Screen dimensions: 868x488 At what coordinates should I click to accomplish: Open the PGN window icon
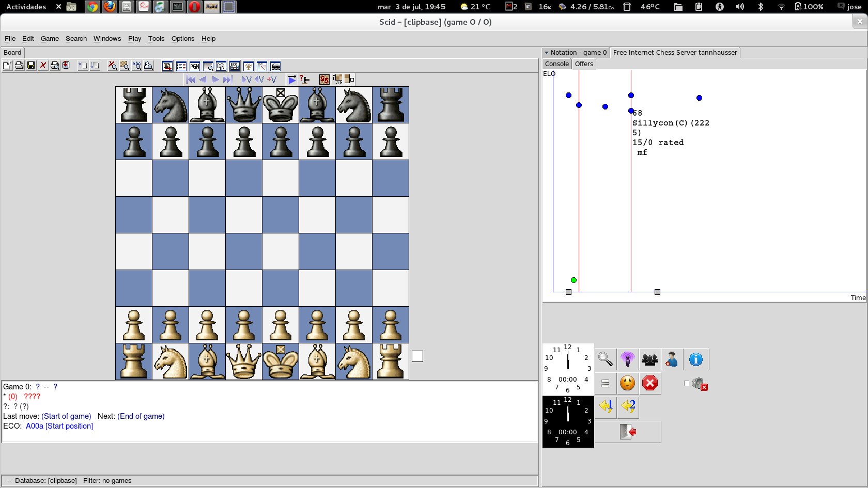click(x=194, y=66)
